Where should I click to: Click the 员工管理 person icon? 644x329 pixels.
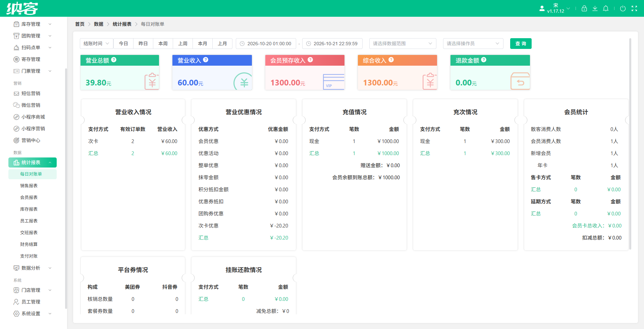point(16,302)
